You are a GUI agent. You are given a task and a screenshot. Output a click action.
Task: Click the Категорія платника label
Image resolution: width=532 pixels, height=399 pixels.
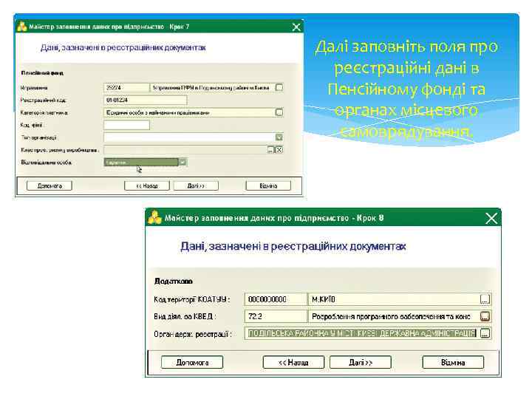tap(44, 112)
